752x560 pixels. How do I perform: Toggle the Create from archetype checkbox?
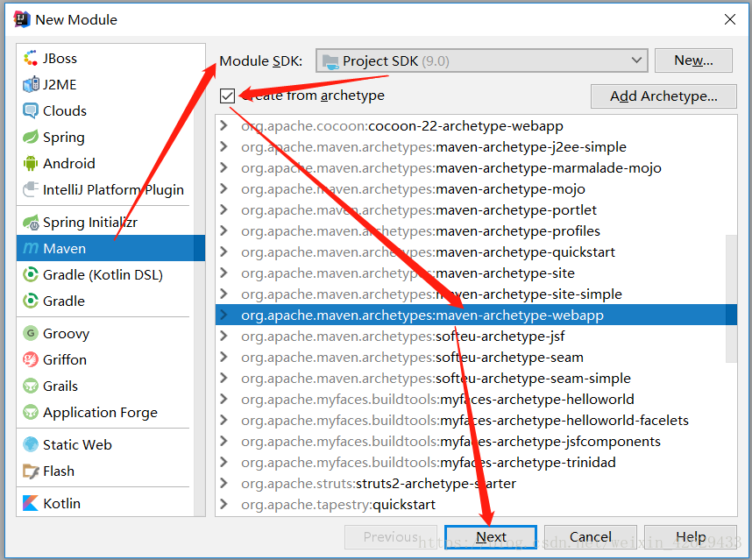227,96
